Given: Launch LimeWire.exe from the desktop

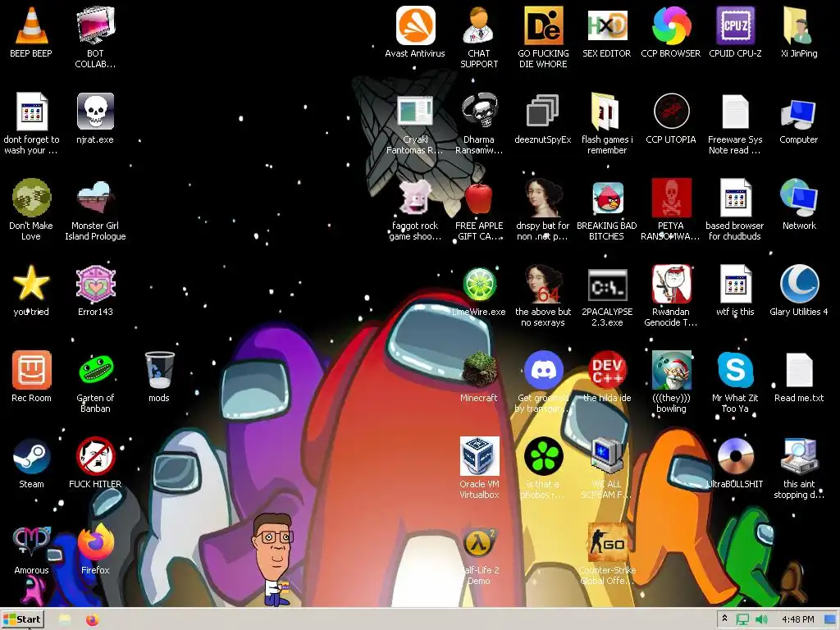Looking at the screenshot, I should (x=479, y=284).
